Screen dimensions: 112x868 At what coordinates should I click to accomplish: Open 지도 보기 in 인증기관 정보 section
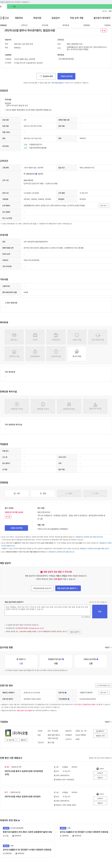coord(104,692)
